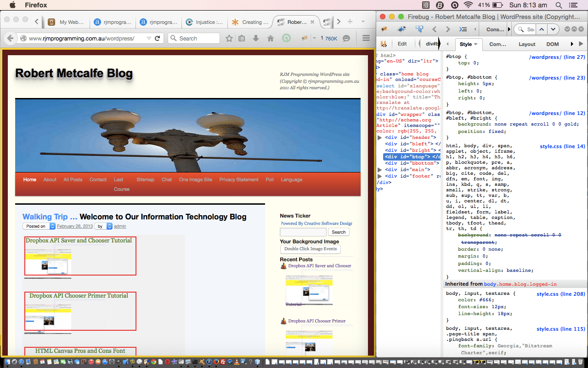Screen dimensions: 588x368
Task: Switch to the Layout side panel tab
Action: tap(527, 44)
